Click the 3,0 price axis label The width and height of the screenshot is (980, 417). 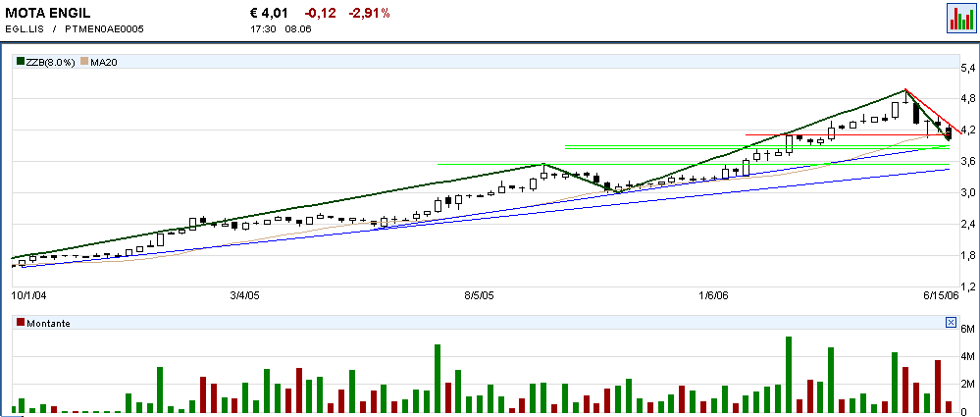click(967, 193)
